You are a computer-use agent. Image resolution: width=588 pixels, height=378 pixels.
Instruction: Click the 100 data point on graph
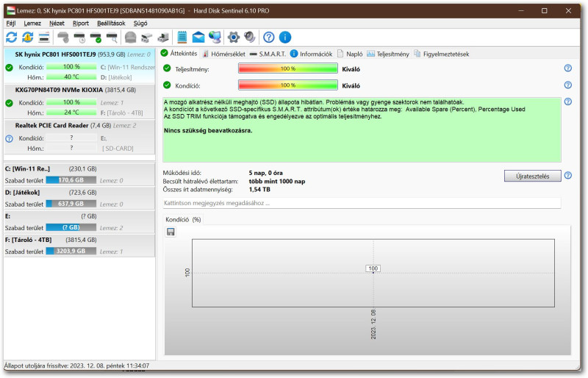[373, 268]
